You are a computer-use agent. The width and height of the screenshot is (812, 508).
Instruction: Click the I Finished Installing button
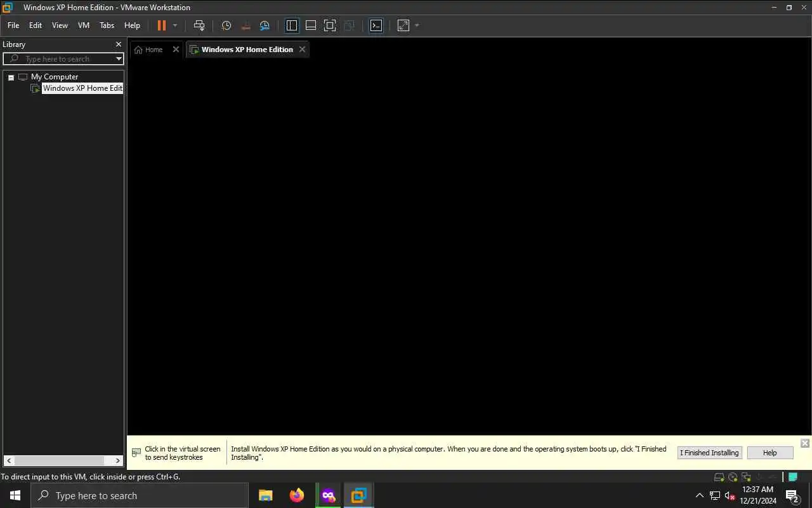709,453
